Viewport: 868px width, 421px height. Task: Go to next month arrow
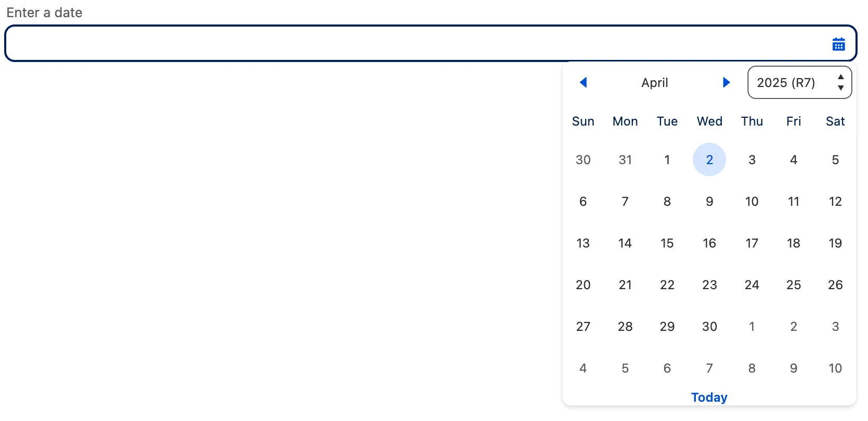(x=726, y=82)
